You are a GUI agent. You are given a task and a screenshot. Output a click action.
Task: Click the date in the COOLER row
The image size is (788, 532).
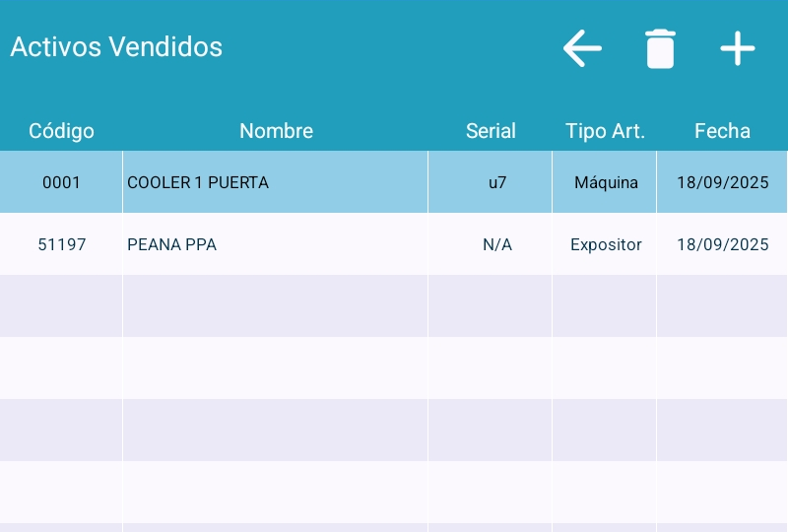pyautogui.click(x=722, y=182)
